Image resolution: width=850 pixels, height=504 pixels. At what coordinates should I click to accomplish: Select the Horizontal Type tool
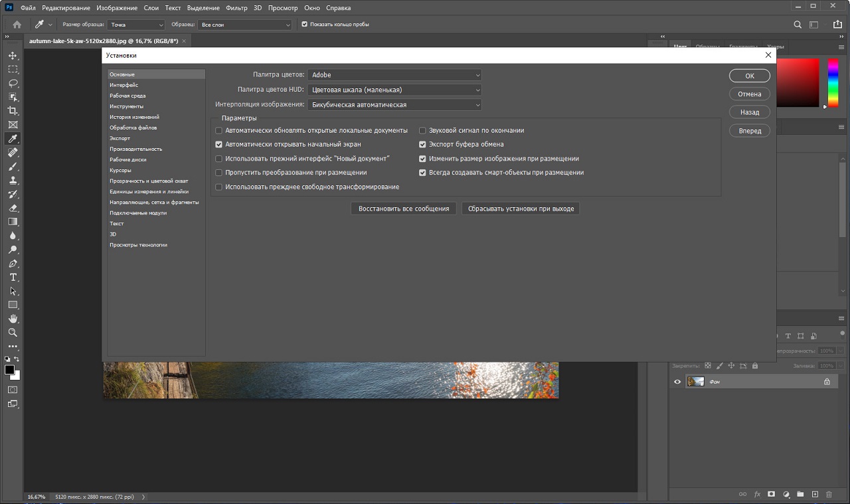(x=13, y=277)
